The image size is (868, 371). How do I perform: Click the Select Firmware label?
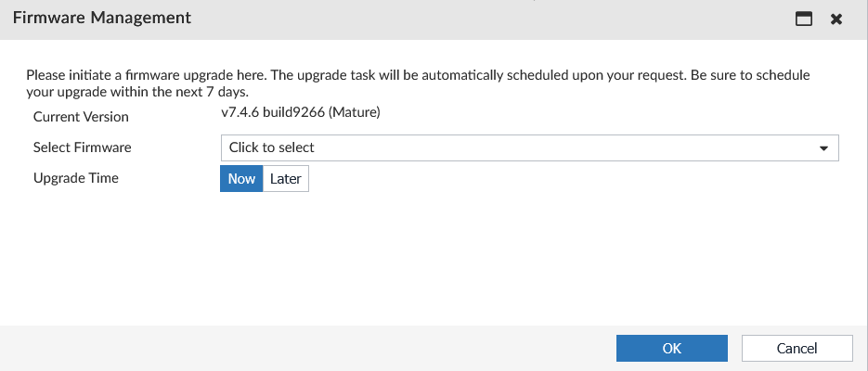(x=82, y=147)
